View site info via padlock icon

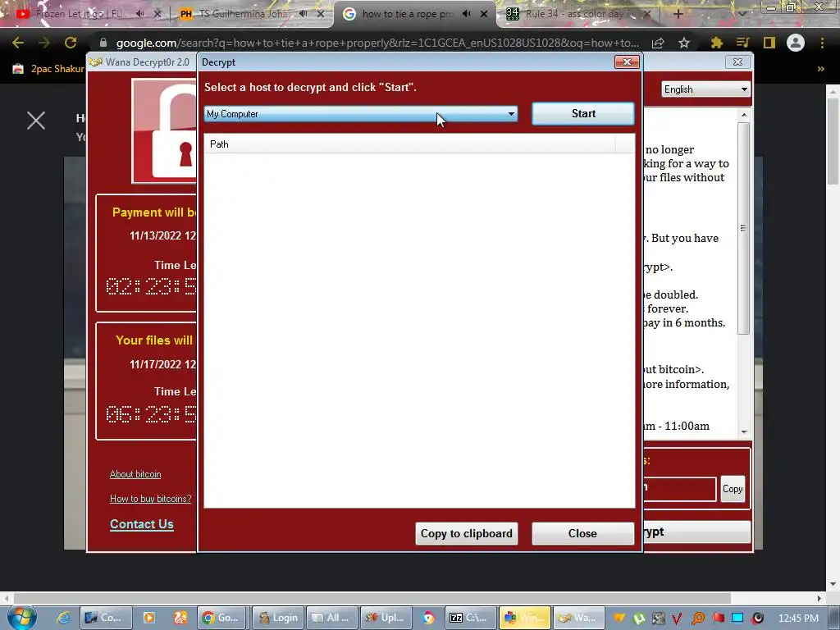103,43
